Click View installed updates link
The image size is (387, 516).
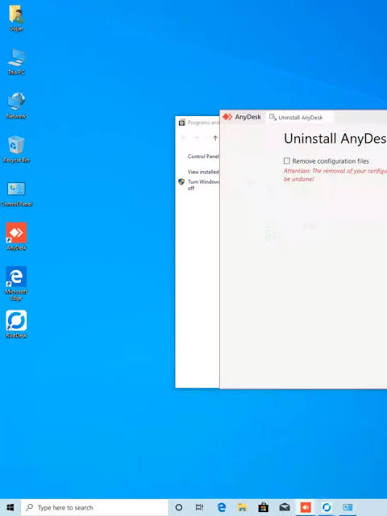(x=203, y=172)
